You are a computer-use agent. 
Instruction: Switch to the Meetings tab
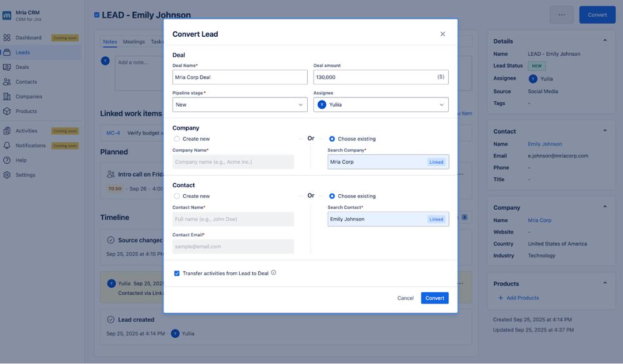click(x=134, y=42)
